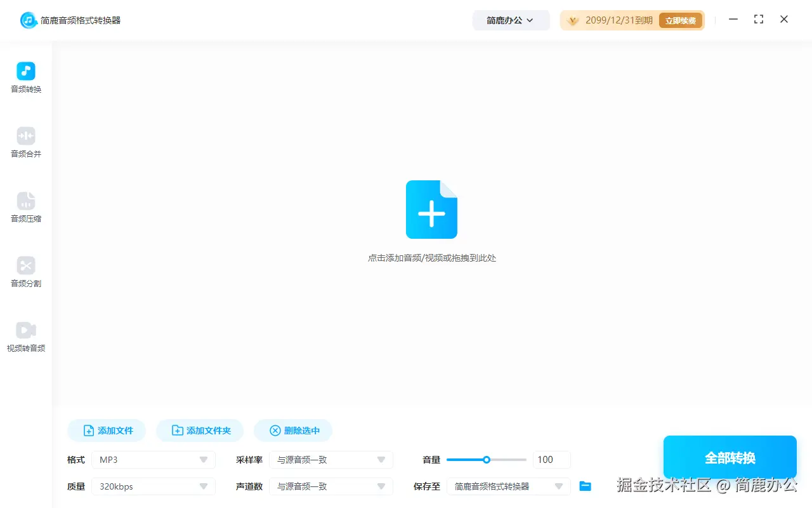Expand the 声道数 channel count dropdown

pos(331,486)
